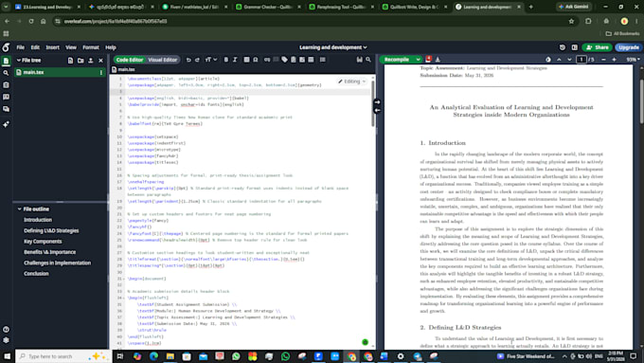Toggle PDF dark mode icon in preview
Viewport: 644px width, 363px height.
tap(548, 60)
